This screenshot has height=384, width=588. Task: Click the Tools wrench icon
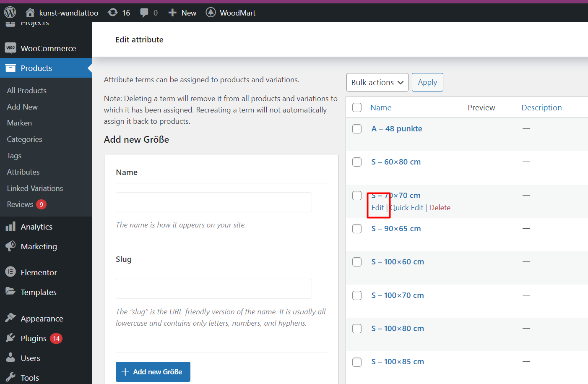point(10,377)
